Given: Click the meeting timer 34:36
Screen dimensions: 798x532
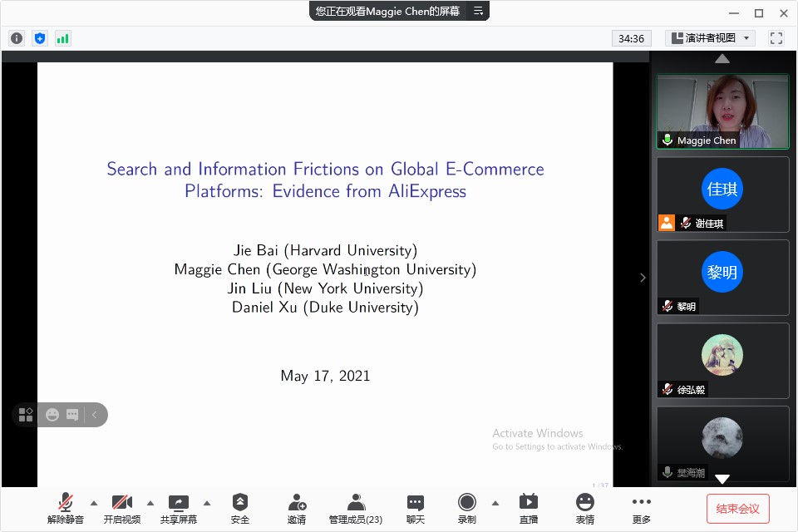Looking at the screenshot, I should (631, 39).
